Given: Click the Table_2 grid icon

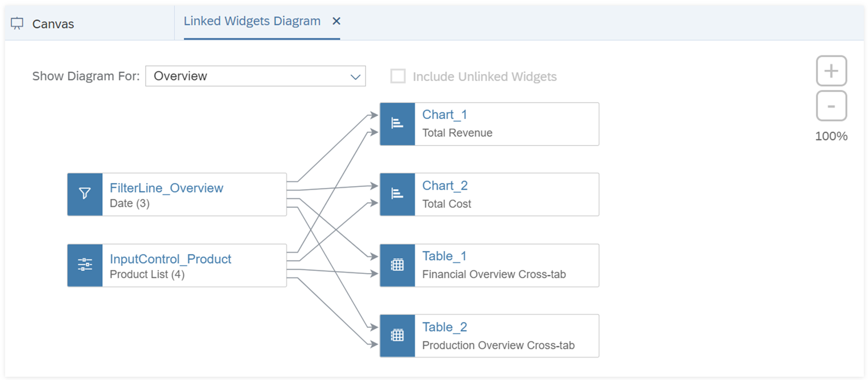Looking at the screenshot, I should (x=397, y=335).
